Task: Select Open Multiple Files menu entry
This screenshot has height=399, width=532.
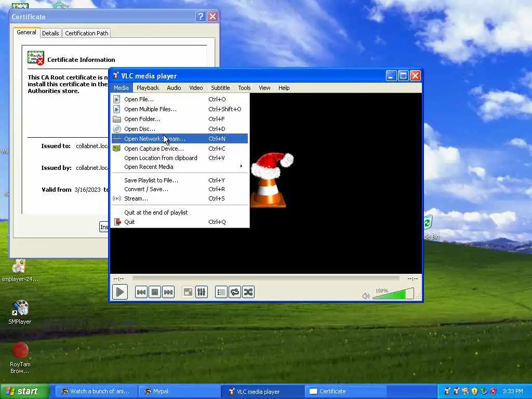Action: [x=180, y=109]
